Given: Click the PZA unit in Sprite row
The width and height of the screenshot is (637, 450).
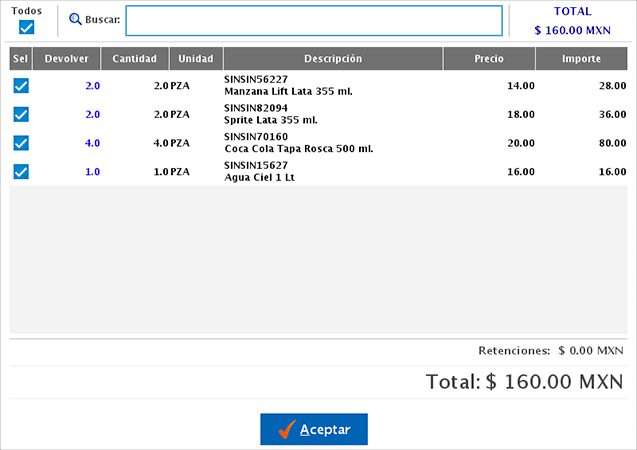Looking at the screenshot, I should 180,115.
